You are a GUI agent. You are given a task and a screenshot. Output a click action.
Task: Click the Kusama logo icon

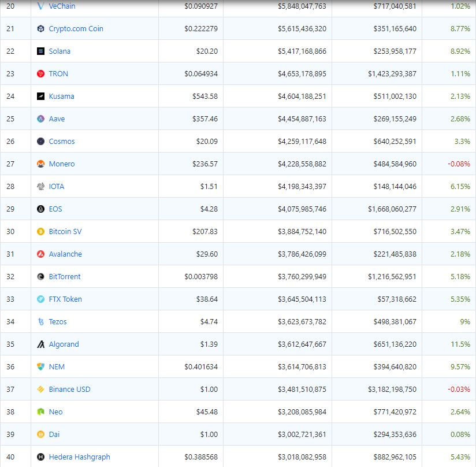[40, 97]
